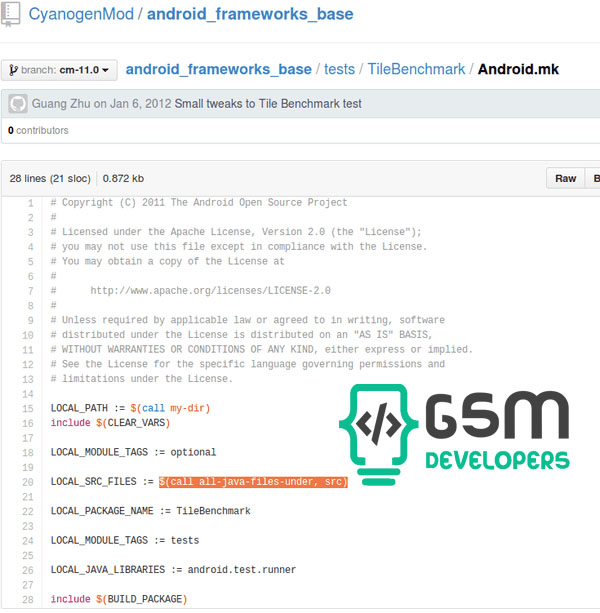Click the Raw file view button

(566, 179)
